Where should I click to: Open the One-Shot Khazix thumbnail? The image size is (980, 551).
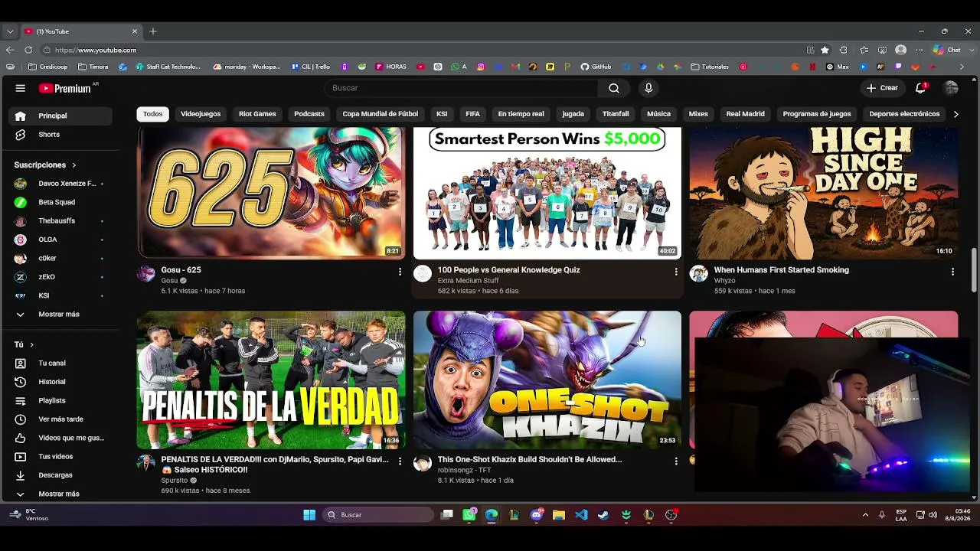(x=547, y=380)
